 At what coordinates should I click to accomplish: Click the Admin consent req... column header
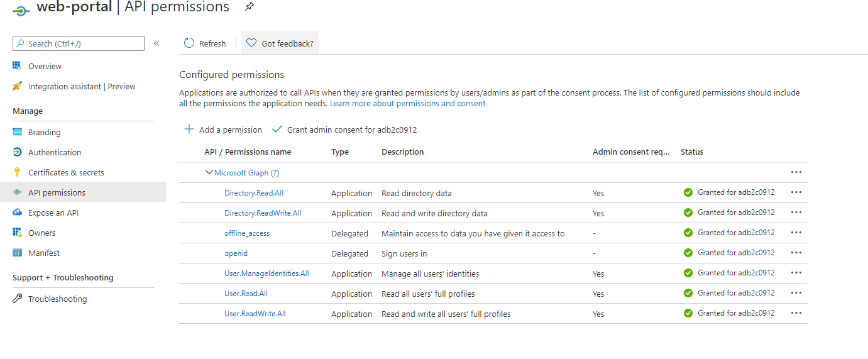tap(631, 152)
